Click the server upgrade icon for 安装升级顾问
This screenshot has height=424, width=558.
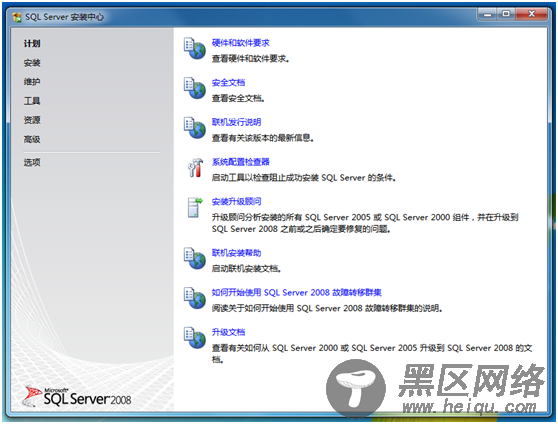195,207
